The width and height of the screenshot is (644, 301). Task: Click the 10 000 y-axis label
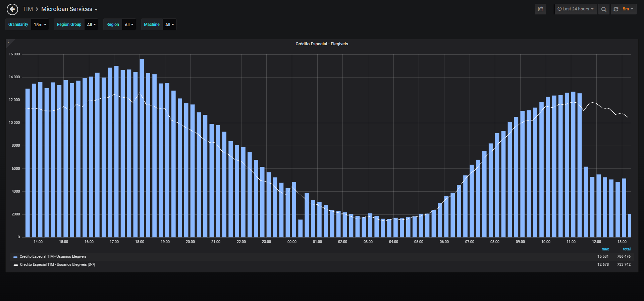(14, 122)
